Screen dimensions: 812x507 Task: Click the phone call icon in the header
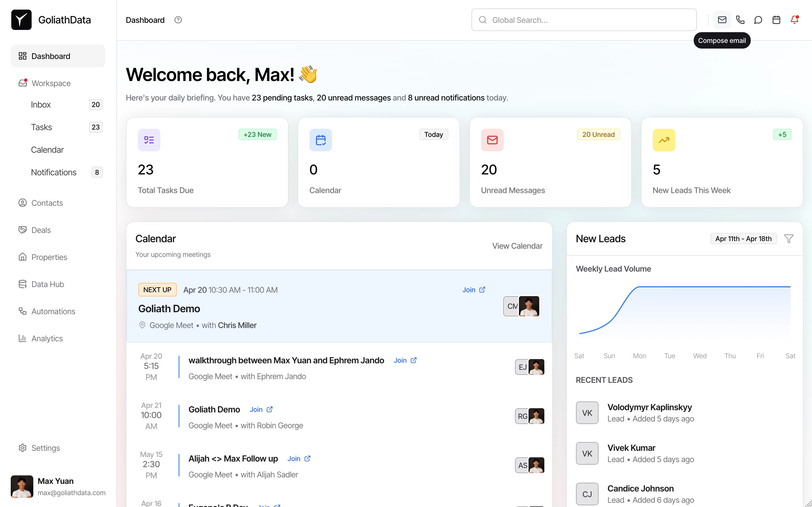(x=740, y=19)
